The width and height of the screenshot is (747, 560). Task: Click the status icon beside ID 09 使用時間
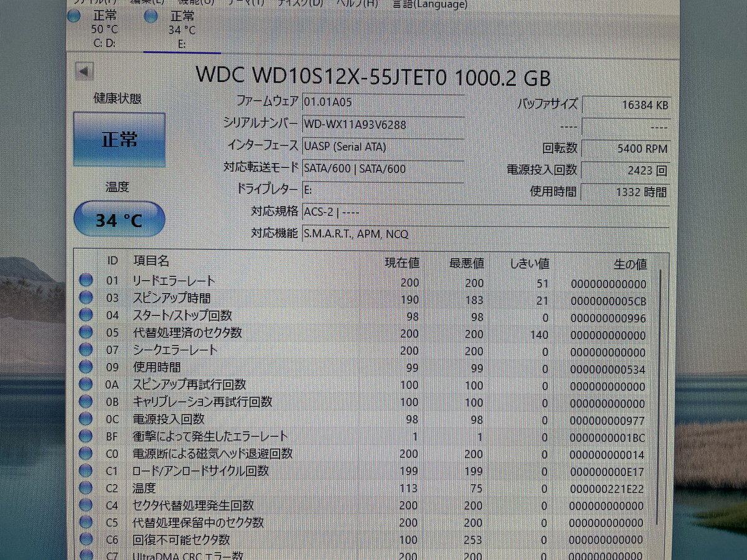tap(86, 368)
